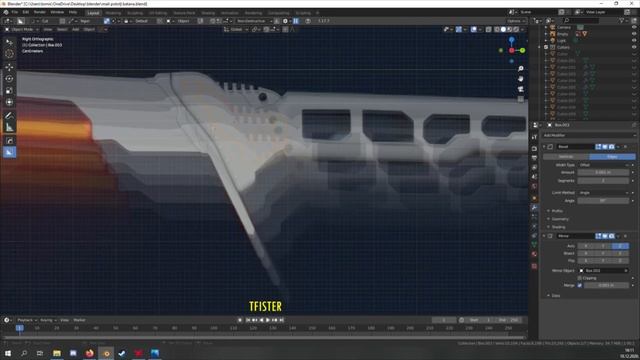Image resolution: width=640 pixels, height=360 pixels.
Task: Open the Limit Method Angle dropdown
Action: 603,193
